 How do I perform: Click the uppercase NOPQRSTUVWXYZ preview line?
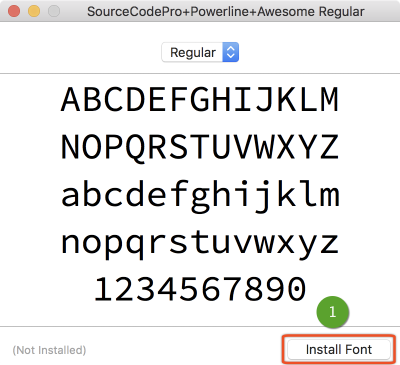pyautogui.click(x=200, y=148)
